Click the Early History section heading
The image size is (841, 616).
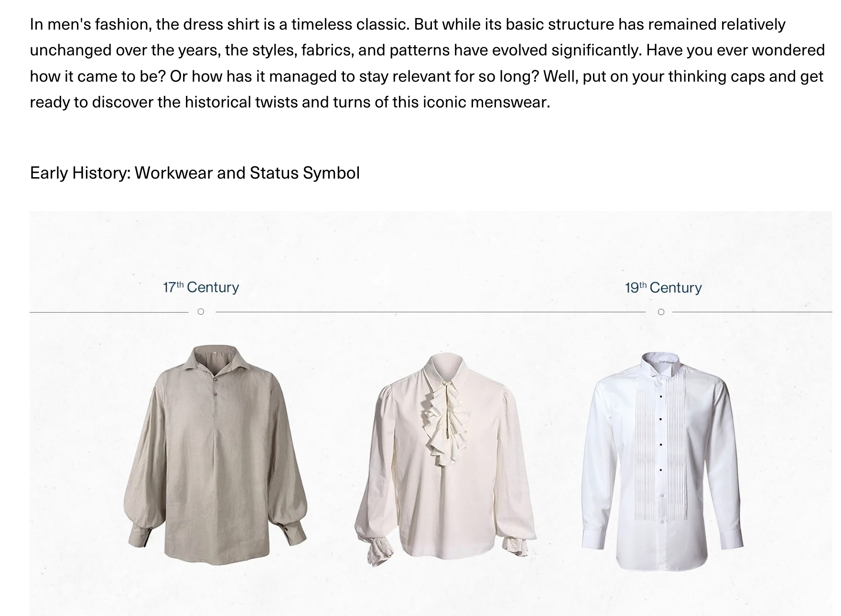coord(194,172)
